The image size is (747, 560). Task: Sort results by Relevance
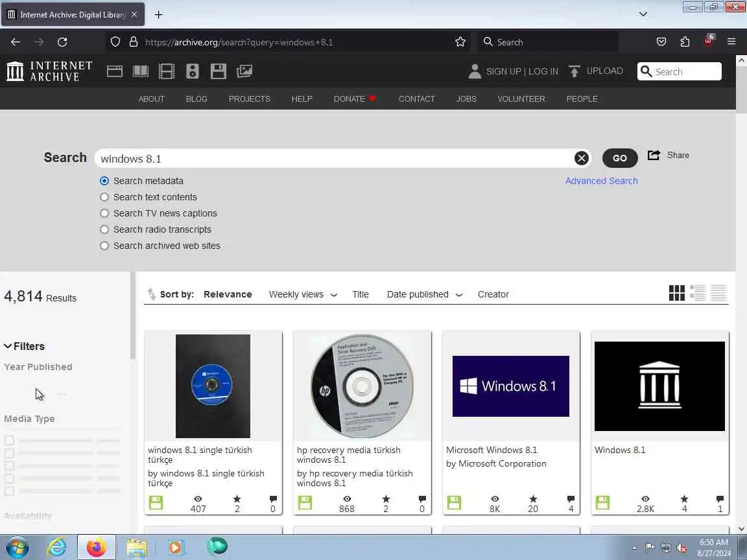pyautogui.click(x=228, y=294)
